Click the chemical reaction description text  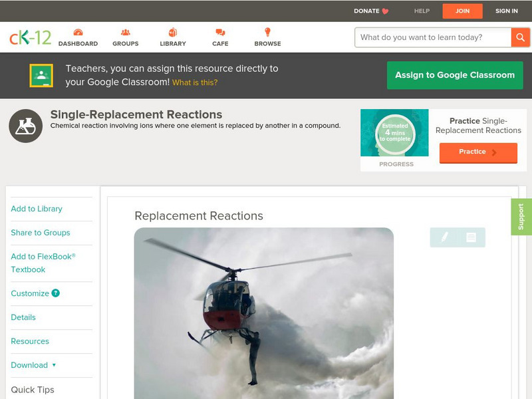[196, 126]
